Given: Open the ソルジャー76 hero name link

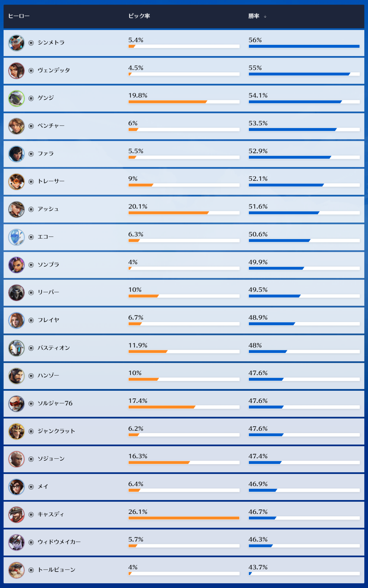Looking at the screenshot, I should coord(55,403).
